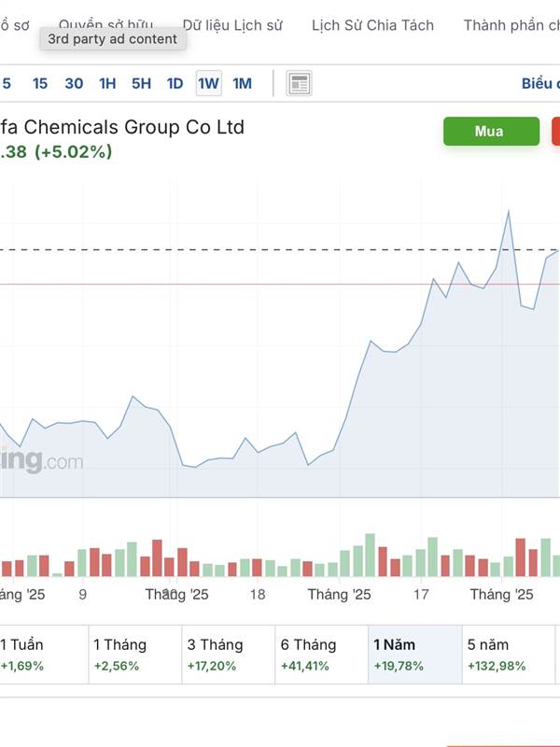Select the 1 Tháng period
The height and width of the screenshot is (747, 560).
coord(133,655)
